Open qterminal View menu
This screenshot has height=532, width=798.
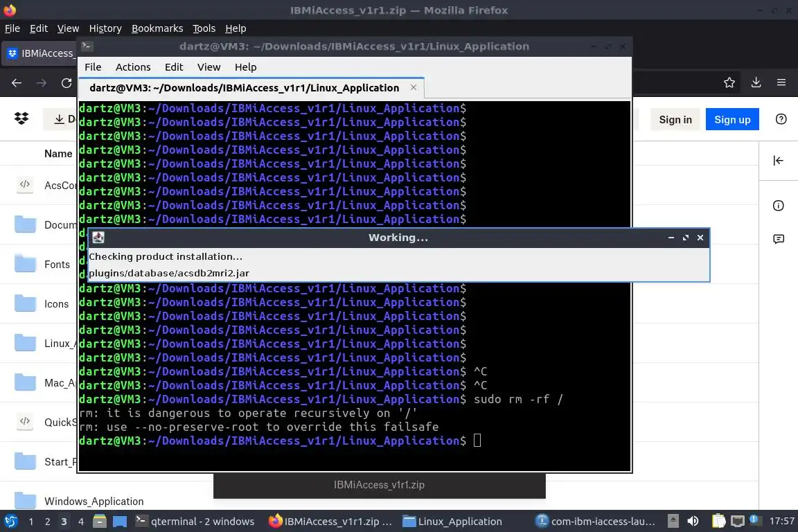(x=209, y=67)
